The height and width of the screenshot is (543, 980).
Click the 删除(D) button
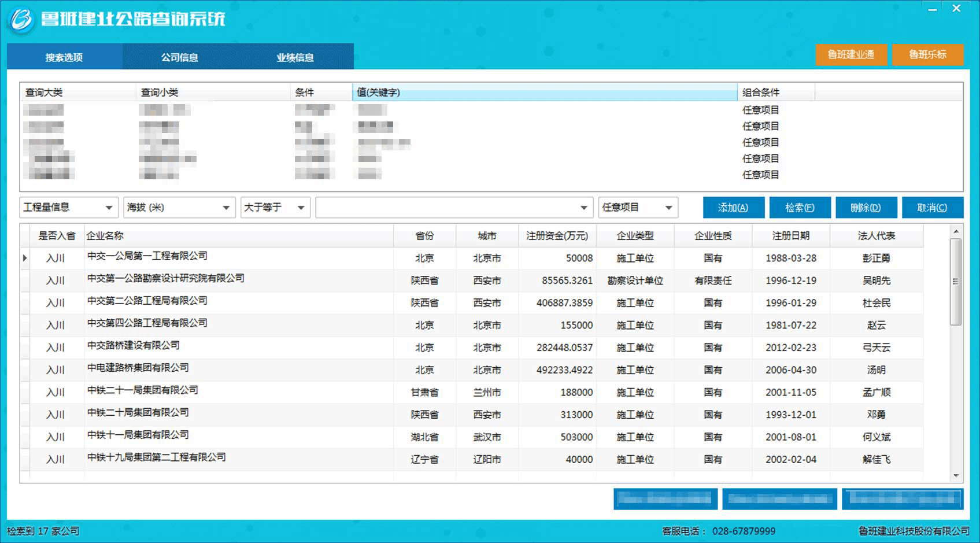(x=866, y=208)
